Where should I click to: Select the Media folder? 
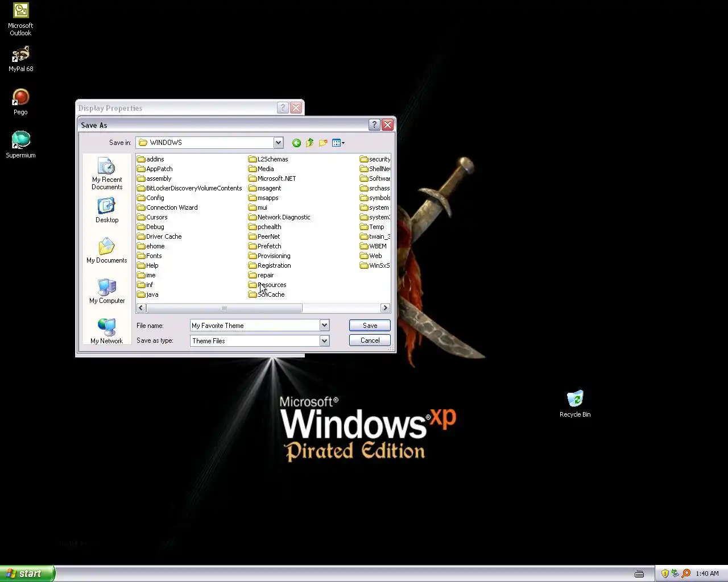click(262, 169)
